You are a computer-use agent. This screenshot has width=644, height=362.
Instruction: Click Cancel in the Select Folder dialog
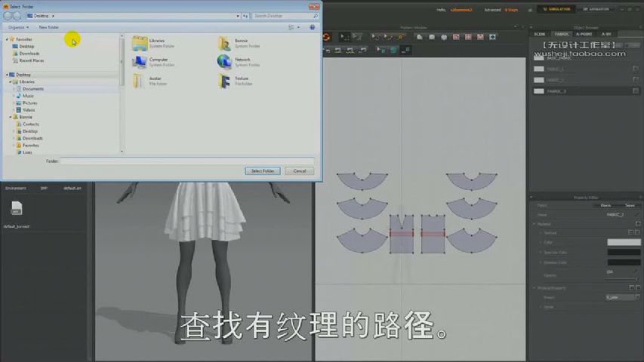[300, 170]
